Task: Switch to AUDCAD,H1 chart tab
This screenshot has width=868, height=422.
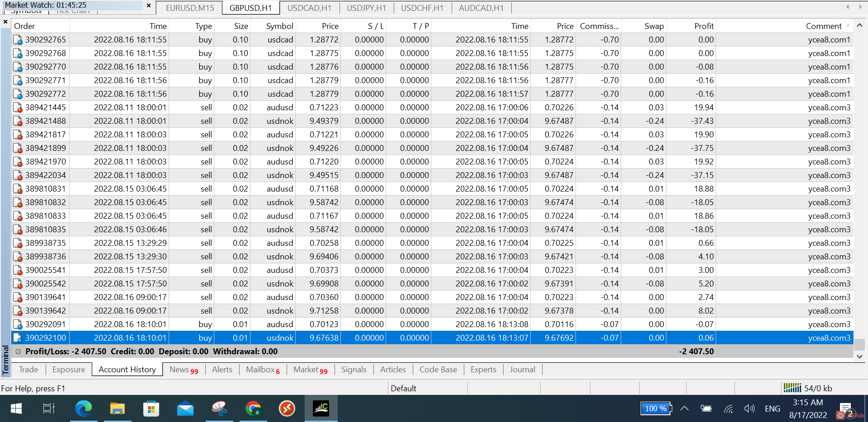Action: click(x=481, y=8)
